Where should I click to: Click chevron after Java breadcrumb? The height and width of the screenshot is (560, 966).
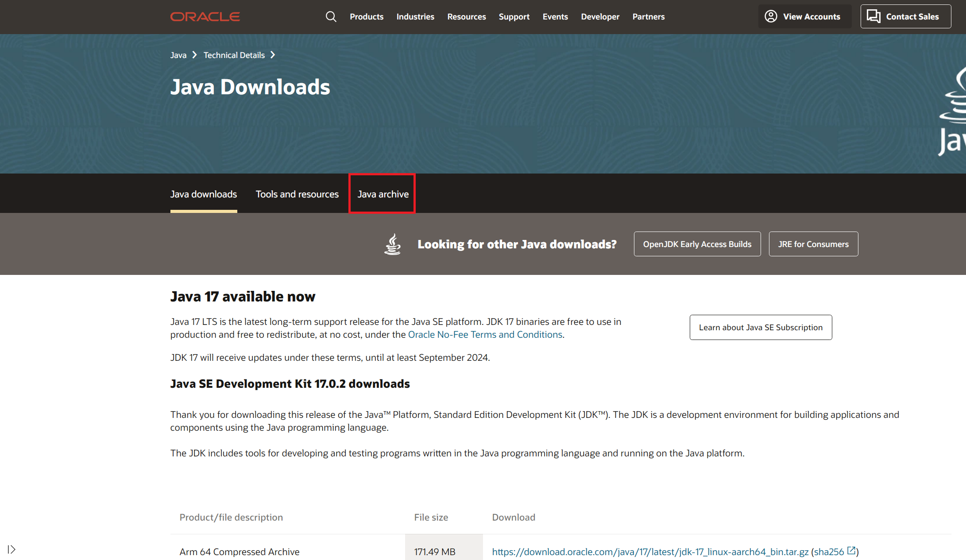[194, 55]
